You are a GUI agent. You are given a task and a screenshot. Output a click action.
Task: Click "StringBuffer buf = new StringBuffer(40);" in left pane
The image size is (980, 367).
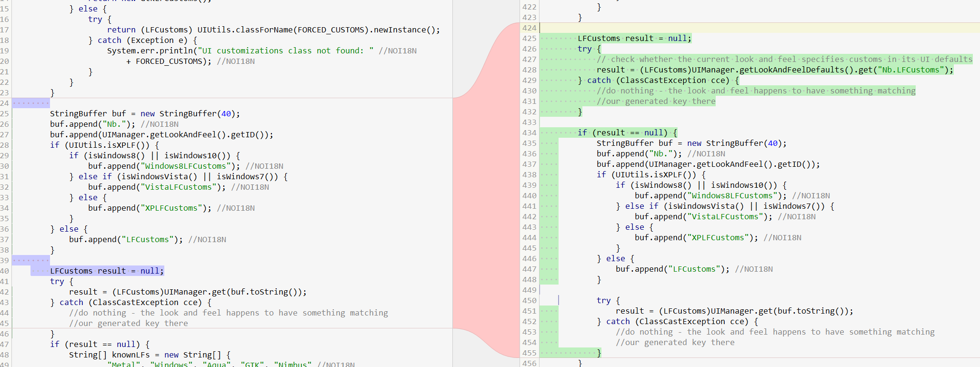145,113
